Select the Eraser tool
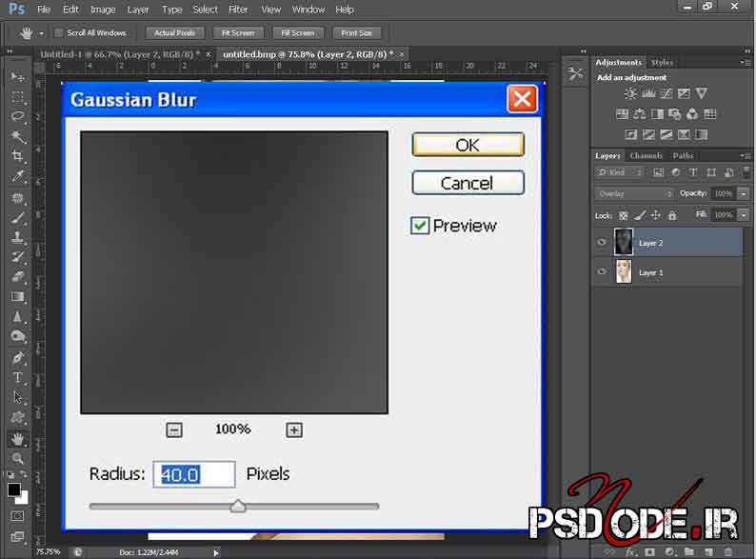Screen dimensions: 756x559 point(18,277)
